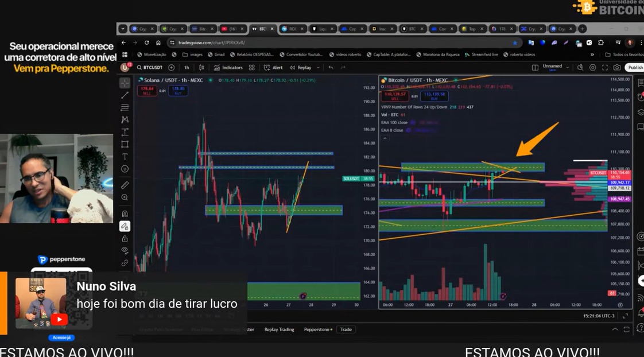Take a chart snapshot with the camera icon
This screenshot has width=644, height=357.
(x=617, y=68)
